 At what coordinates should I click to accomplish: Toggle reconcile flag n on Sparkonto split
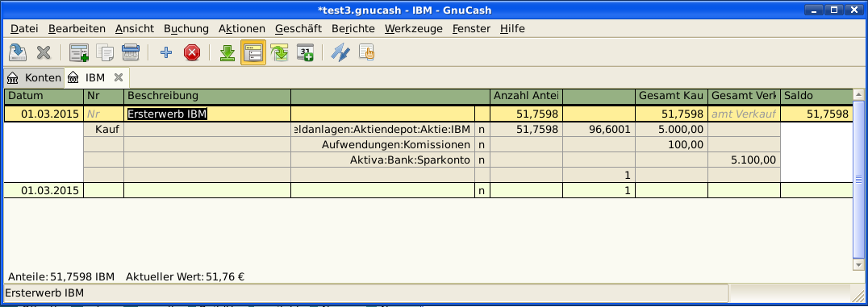click(x=482, y=160)
